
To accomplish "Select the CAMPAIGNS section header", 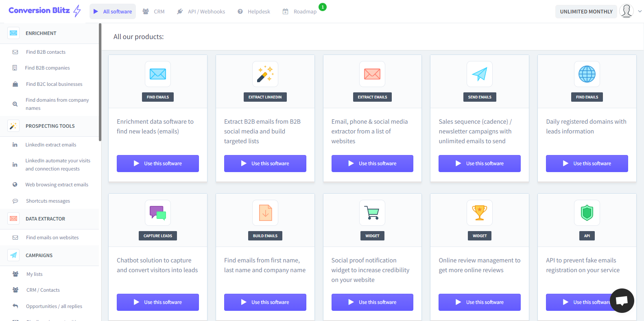I will point(49,255).
